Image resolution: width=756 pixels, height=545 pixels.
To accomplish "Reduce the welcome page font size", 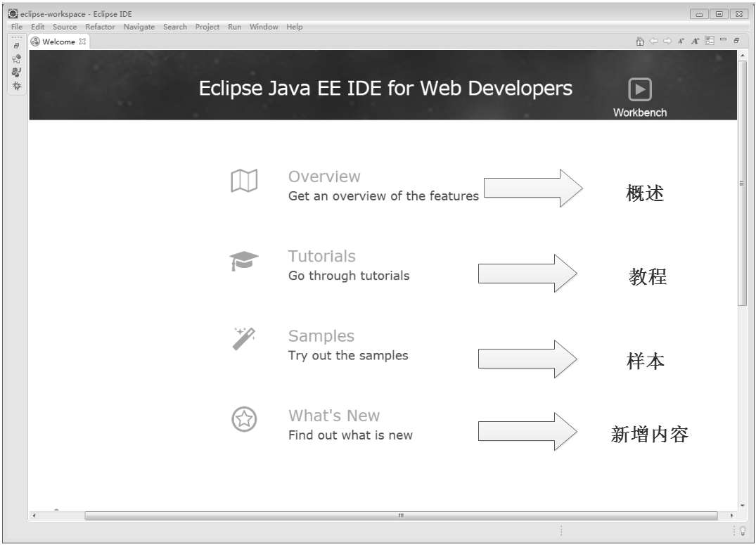I will pos(681,41).
